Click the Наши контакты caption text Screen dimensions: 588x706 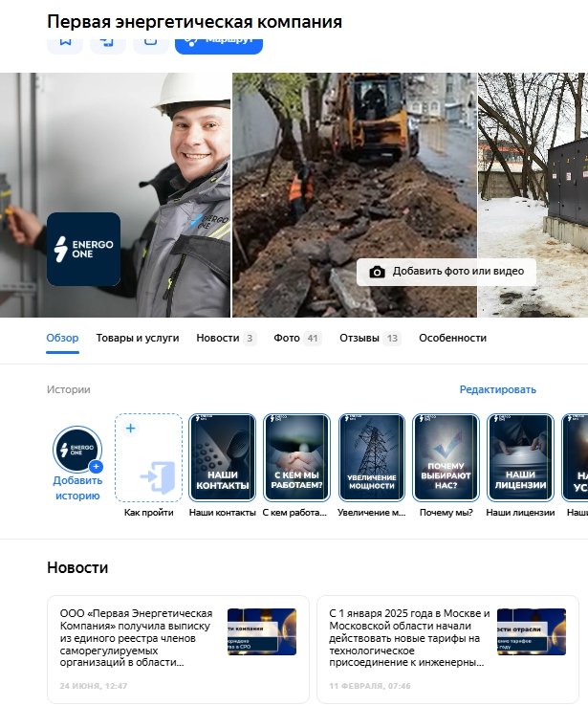(222, 513)
